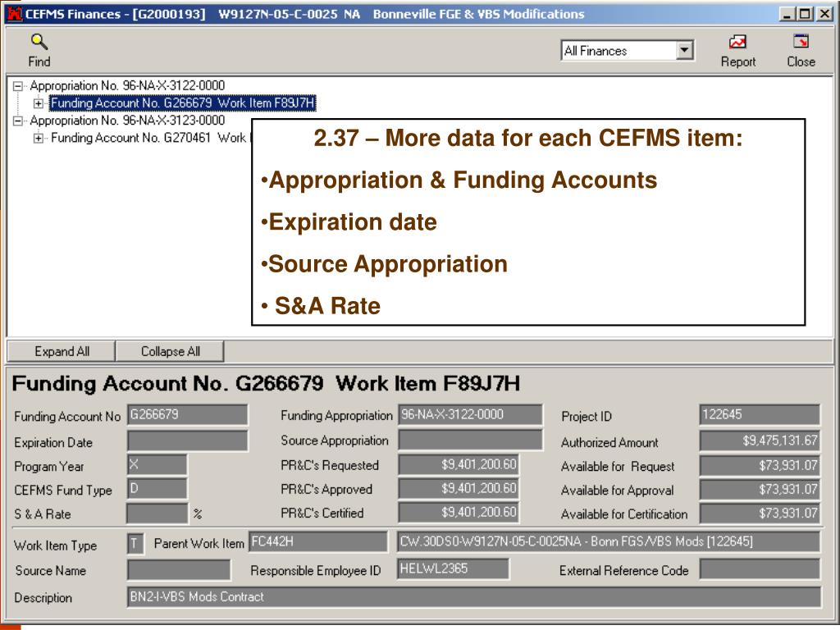Select Funding Account No. G270461 tree row

pyautogui.click(x=149, y=138)
